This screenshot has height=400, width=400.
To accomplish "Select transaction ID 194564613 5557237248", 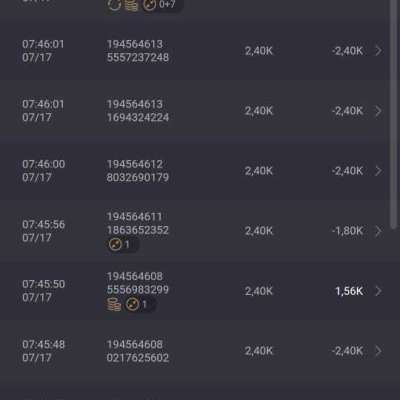I will (138, 51).
